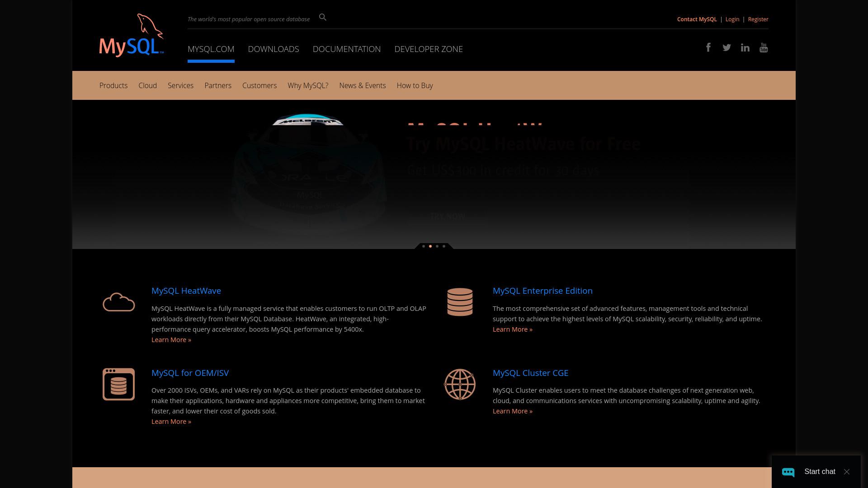This screenshot has height=488, width=868.
Task: Click Learn More under MySQL HeatWave
Action: 171,339
